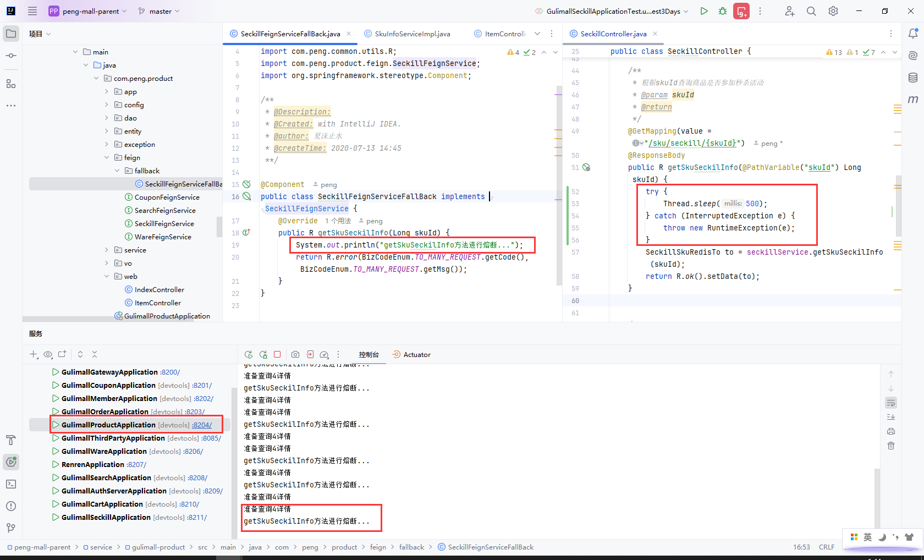Switch to SkuInfoServiceImpl.java tab
Image resolution: width=924 pixels, height=560 pixels.
point(406,34)
